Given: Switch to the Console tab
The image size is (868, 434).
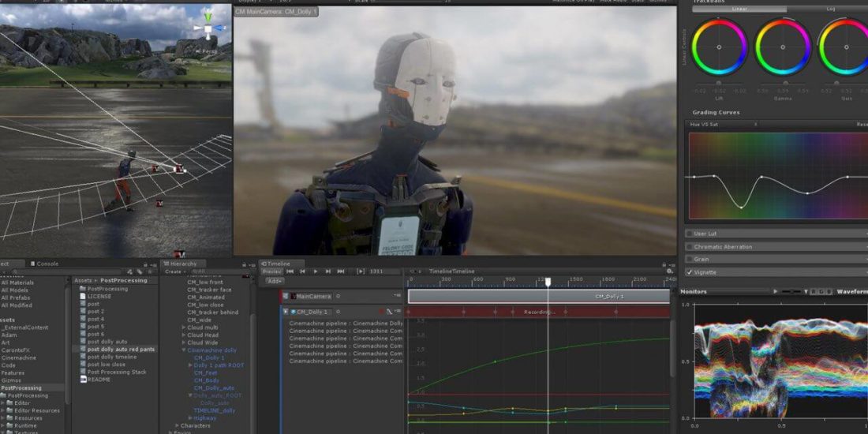Looking at the screenshot, I should pos(44,264).
